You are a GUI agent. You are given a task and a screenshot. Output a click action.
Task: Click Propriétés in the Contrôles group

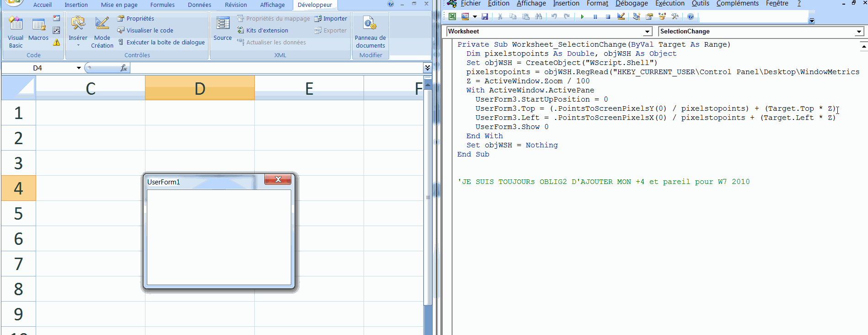(136, 18)
